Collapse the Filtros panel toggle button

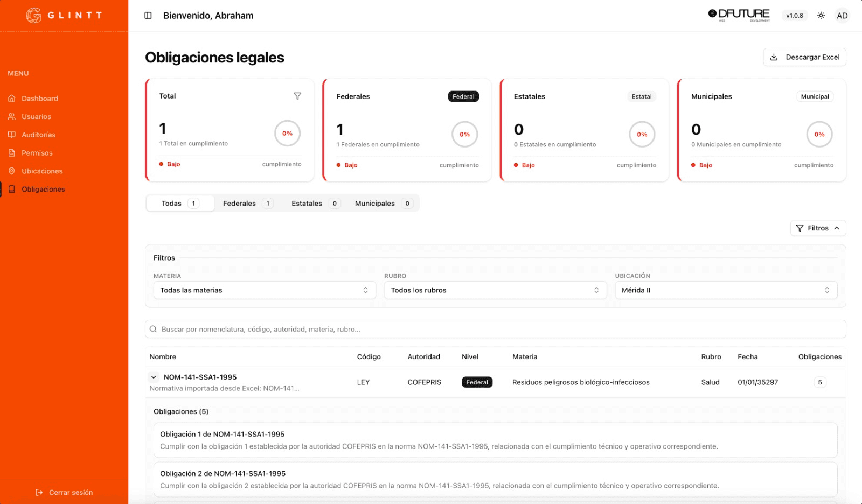click(817, 228)
